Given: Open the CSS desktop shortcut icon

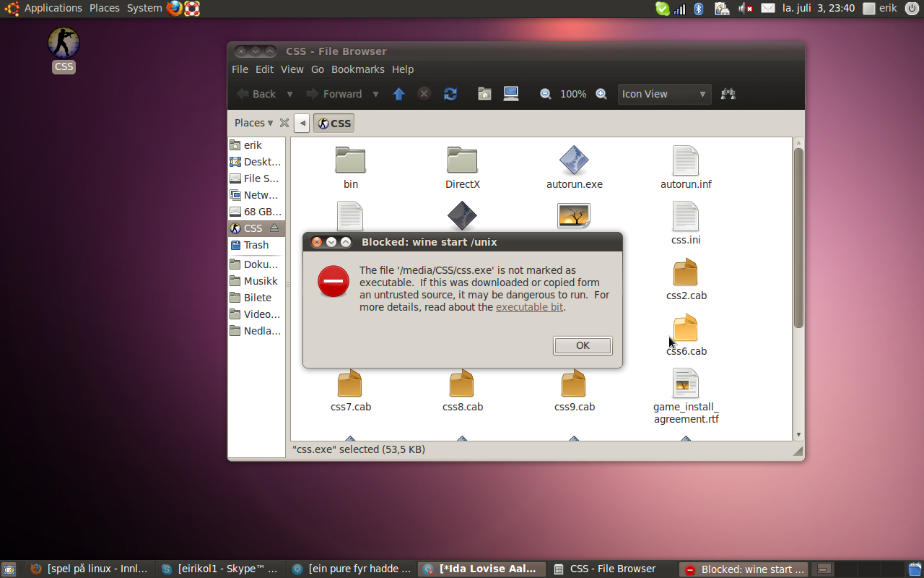Looking at the screenshot, I should [64, 43].
